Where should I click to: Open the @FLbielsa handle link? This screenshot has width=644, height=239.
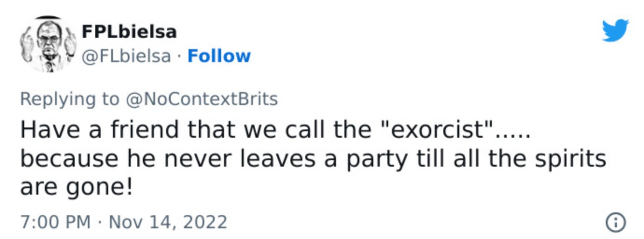tap(126, 56)
